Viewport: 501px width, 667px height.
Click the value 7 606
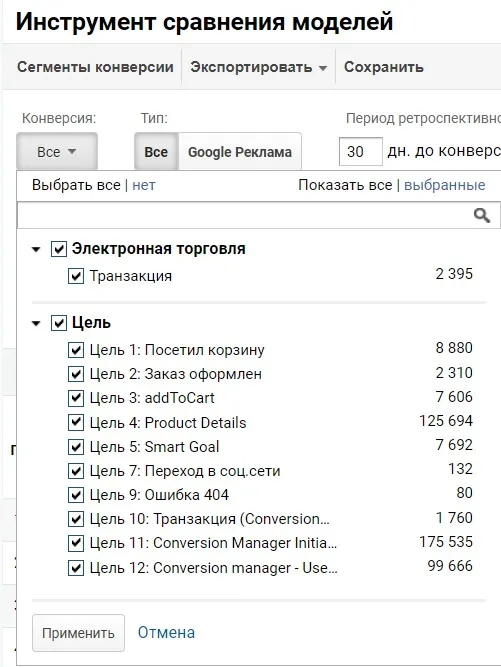tap(454, 396)
